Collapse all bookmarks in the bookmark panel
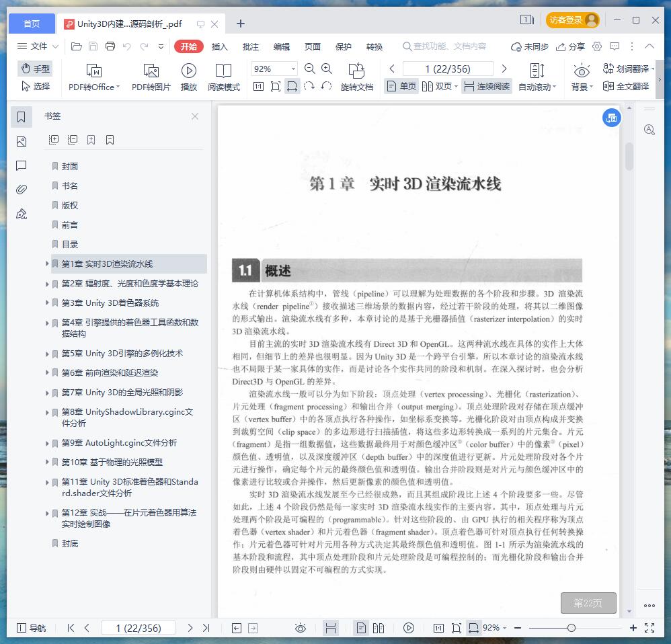The height and width of the screenshot is (644, 671). coord(73,140)
